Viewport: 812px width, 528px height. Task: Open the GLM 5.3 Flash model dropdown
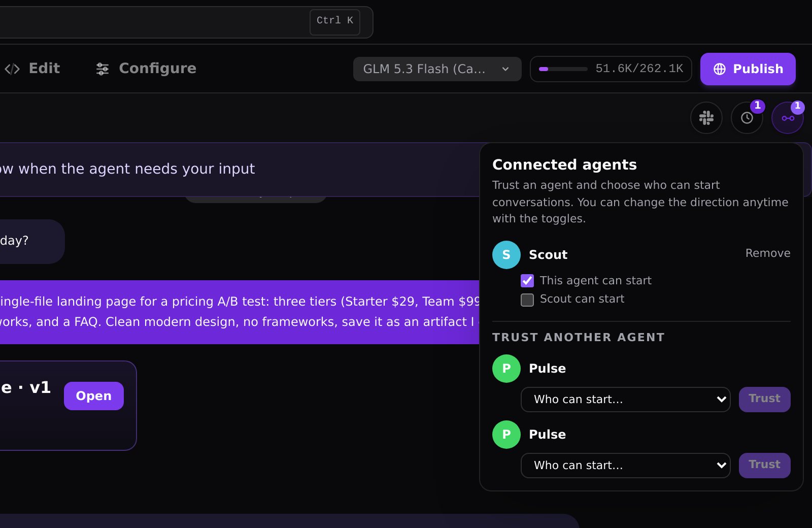[437, 69]
